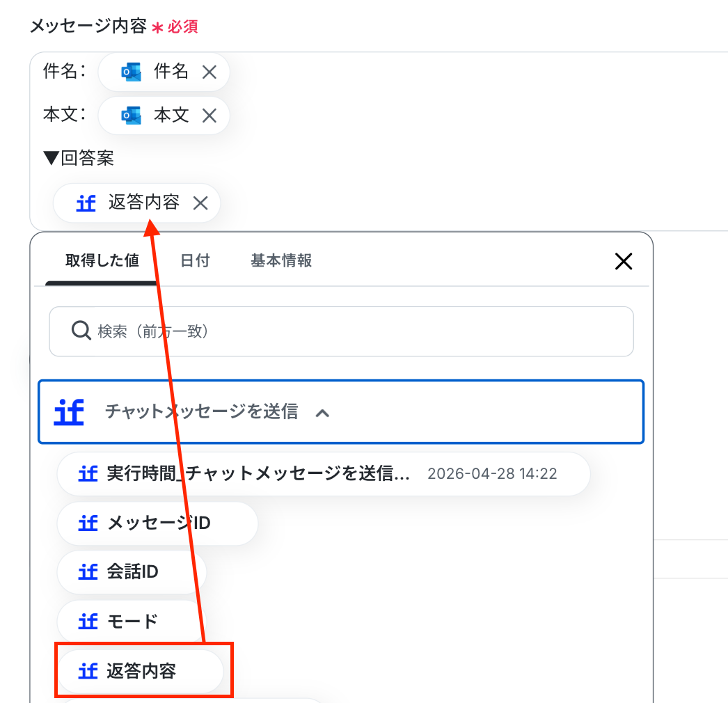Insert the 実行時間_チャットメッセージを送信 value
Viewport: 728px width, 703px height.
pyautogui.click(x=259, y=474)
